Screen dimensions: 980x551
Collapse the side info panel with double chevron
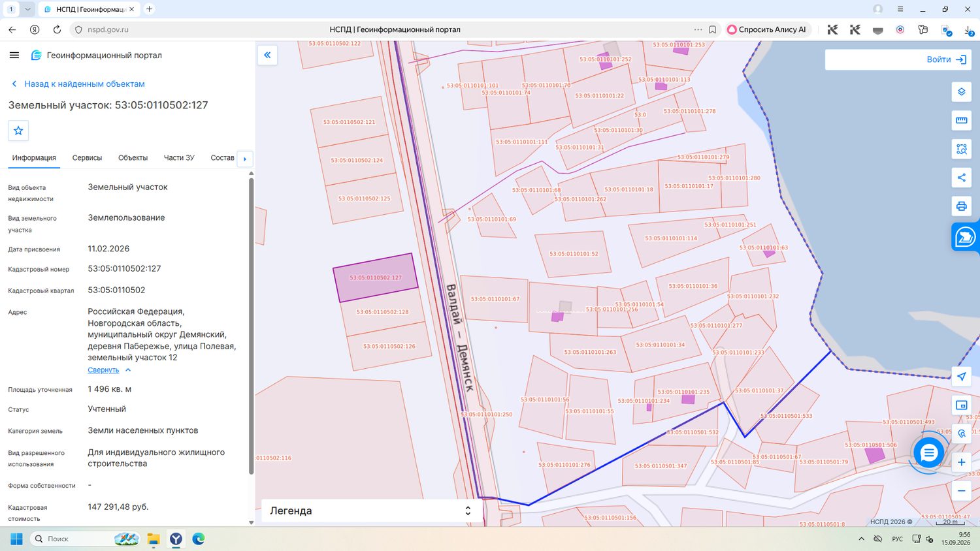coord(267,55)
